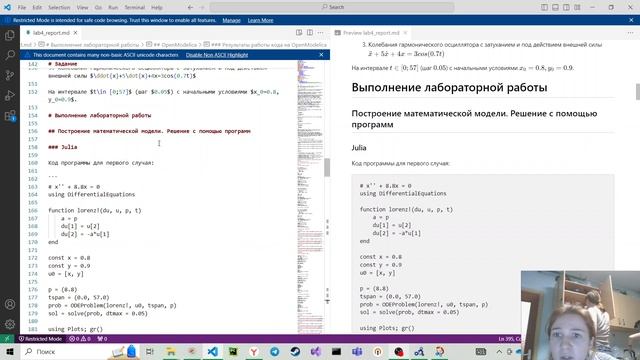Open forwarded ports status indicator
This screenshot has width=640, height=360.
pos(102,339)
